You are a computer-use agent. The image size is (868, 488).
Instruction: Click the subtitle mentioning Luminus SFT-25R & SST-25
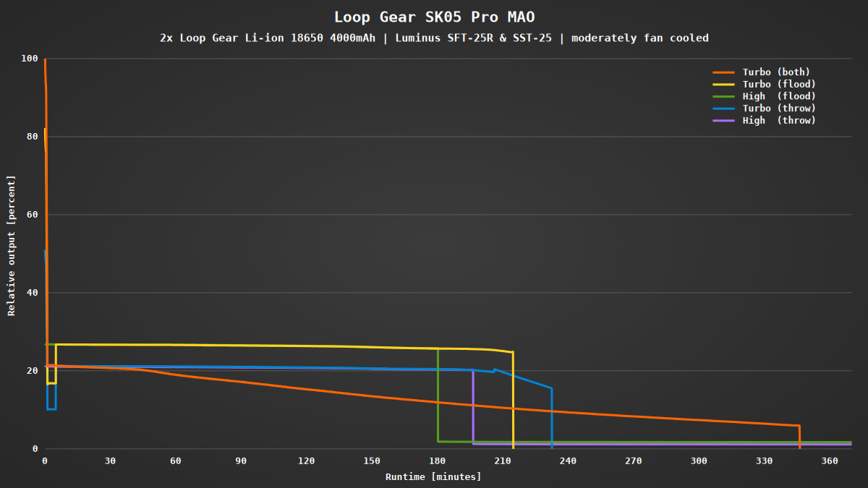pyautogui.click(x=434, y=38)
